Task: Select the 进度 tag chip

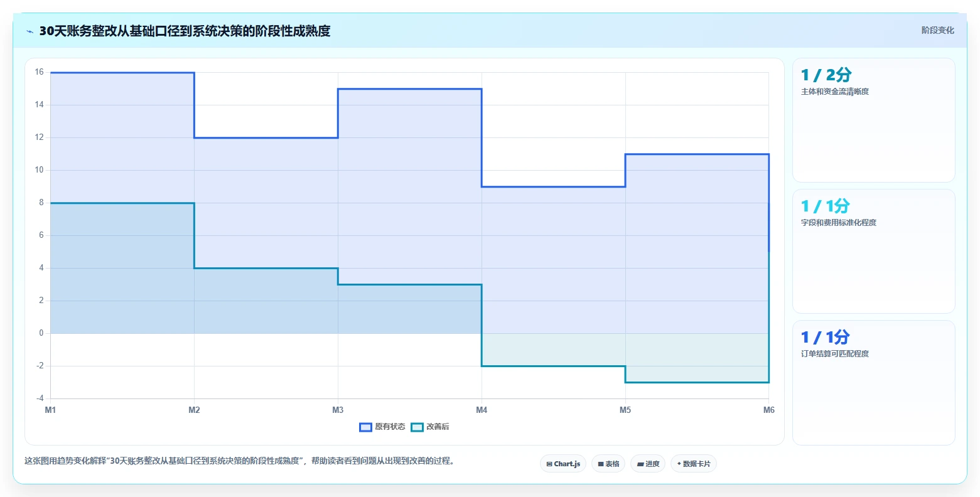Action: click(648, 464)
